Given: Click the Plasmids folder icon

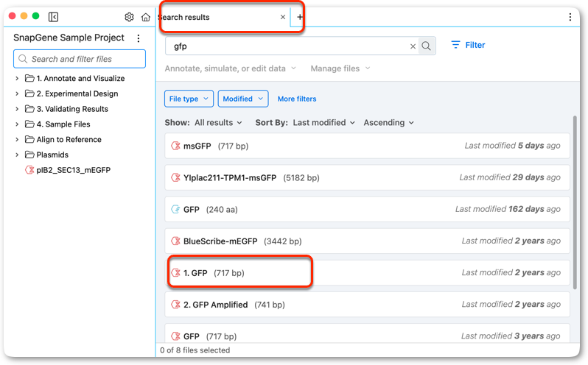Looking at the screenshot, I should [29, 155].
